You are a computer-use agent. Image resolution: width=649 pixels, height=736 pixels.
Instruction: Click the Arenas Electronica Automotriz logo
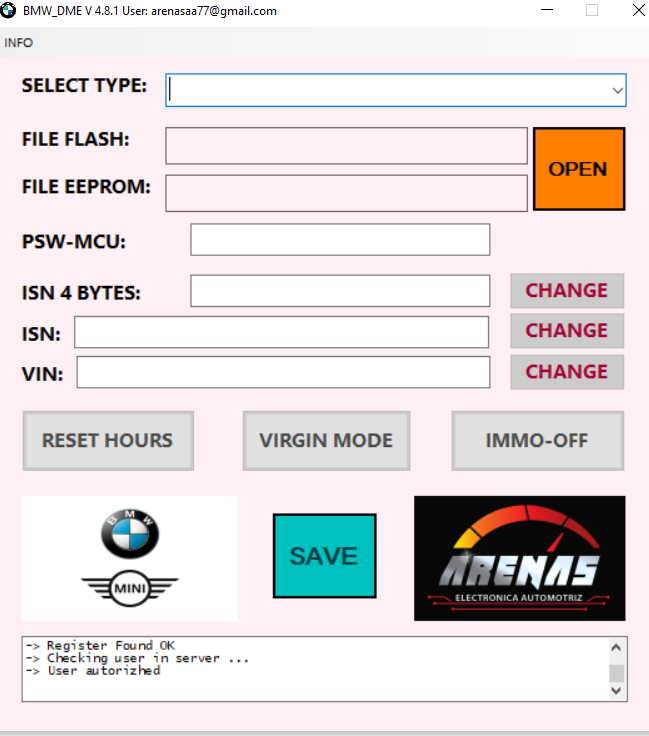pyautogui.click(x=519, y=558)
